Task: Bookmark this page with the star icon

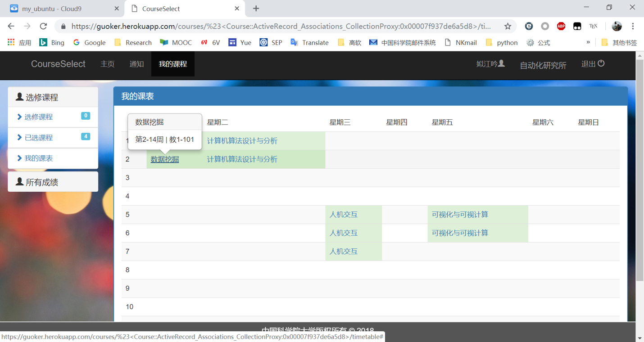Action: tap(508, 26)
